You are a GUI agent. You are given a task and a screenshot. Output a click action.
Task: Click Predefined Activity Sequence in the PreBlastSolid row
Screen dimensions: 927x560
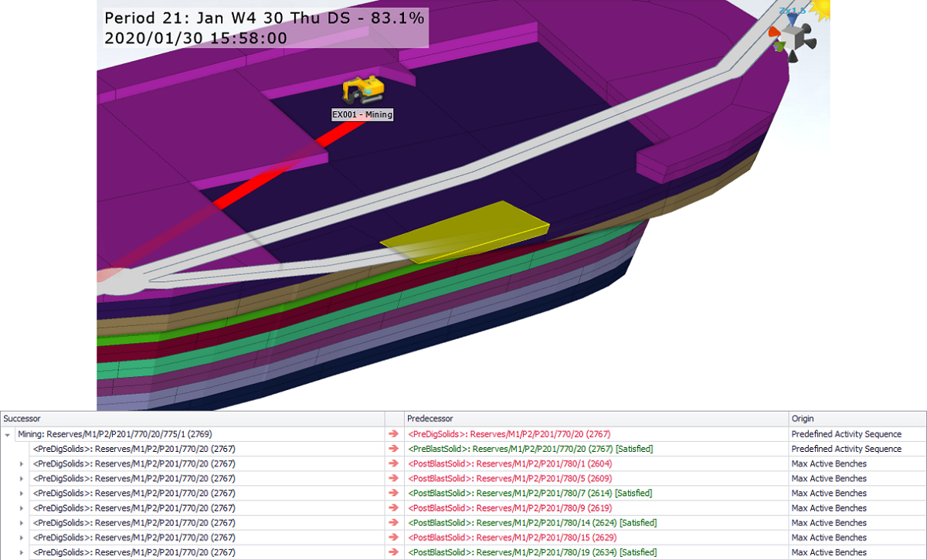coord(846,449)
